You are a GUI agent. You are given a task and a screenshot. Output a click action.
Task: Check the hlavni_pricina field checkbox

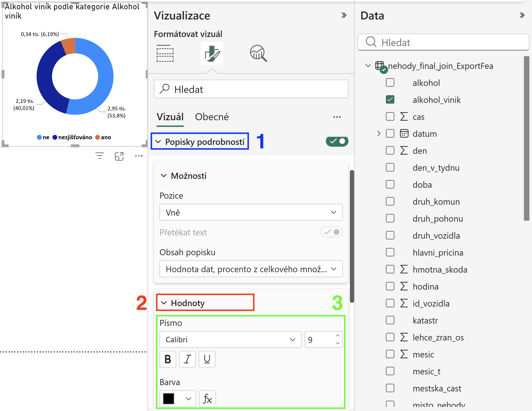pos(390,252)
